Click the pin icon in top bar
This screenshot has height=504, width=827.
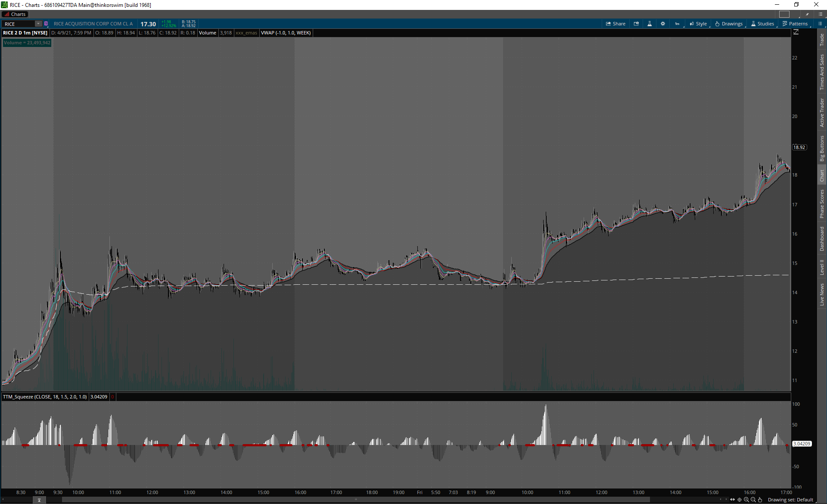[807, 14]
